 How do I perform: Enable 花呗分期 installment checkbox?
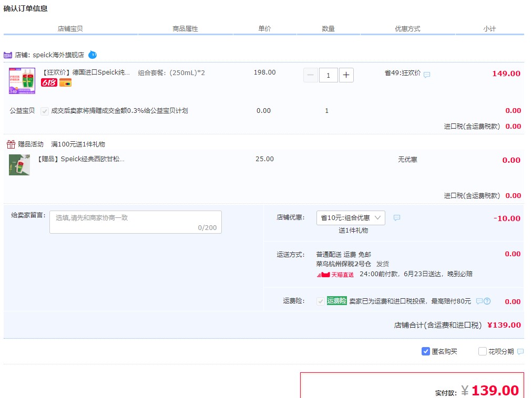(482, 351)
